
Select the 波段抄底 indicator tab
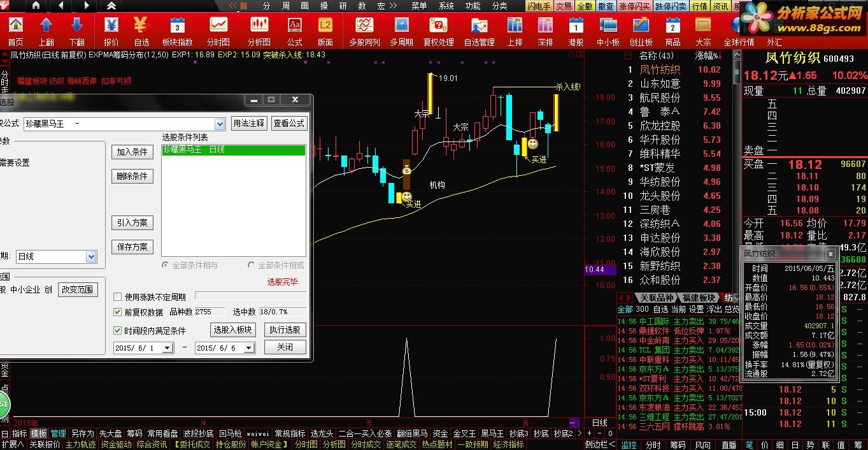click(198, 433)
